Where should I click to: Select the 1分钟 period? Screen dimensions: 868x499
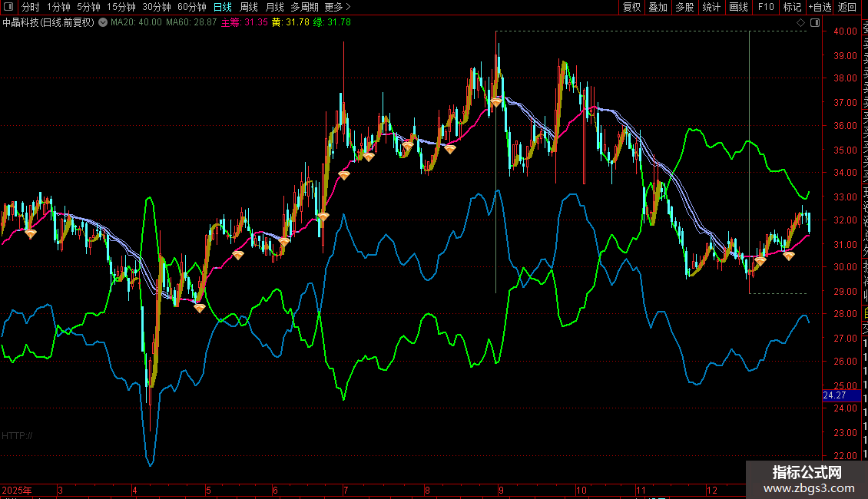(58, 7)
